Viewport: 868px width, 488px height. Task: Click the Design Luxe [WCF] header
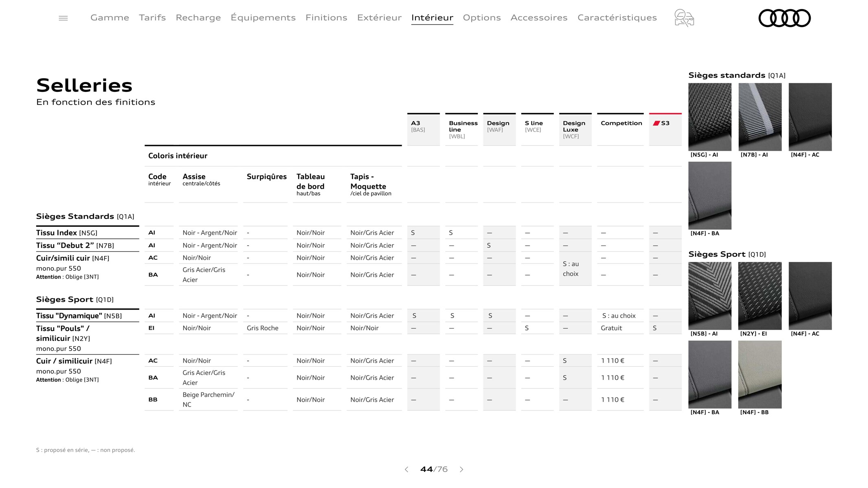click(x=575, y=129)
